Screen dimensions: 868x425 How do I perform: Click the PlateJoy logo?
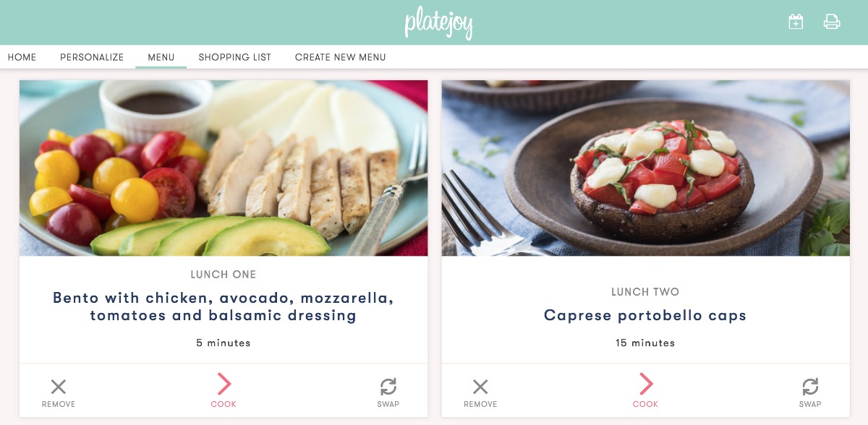click(438, 22)
